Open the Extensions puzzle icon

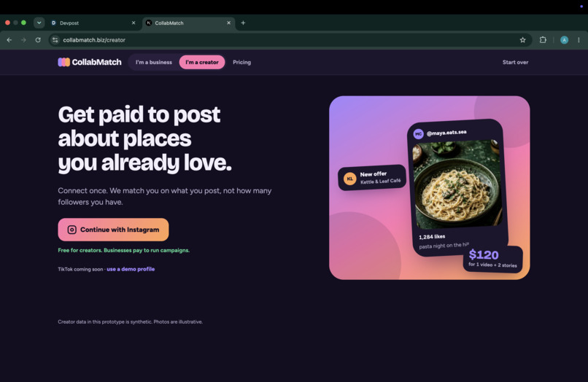coord(543,40)
